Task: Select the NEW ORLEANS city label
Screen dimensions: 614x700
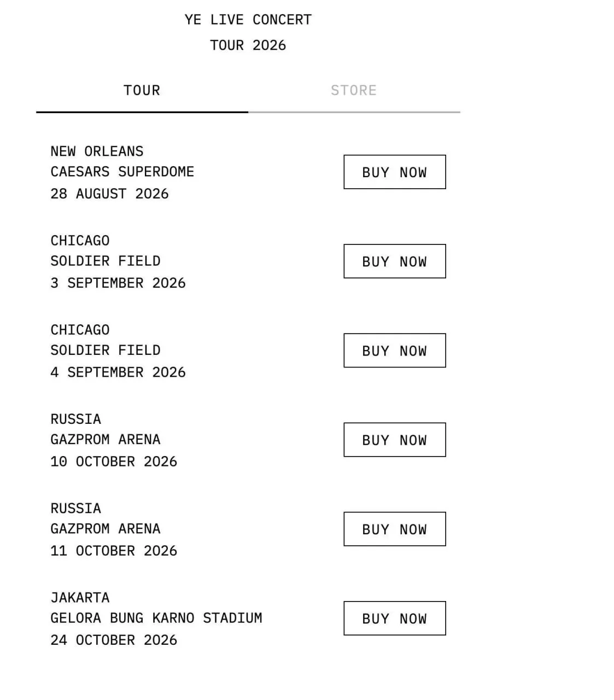Action: click(x=97, y=151)
